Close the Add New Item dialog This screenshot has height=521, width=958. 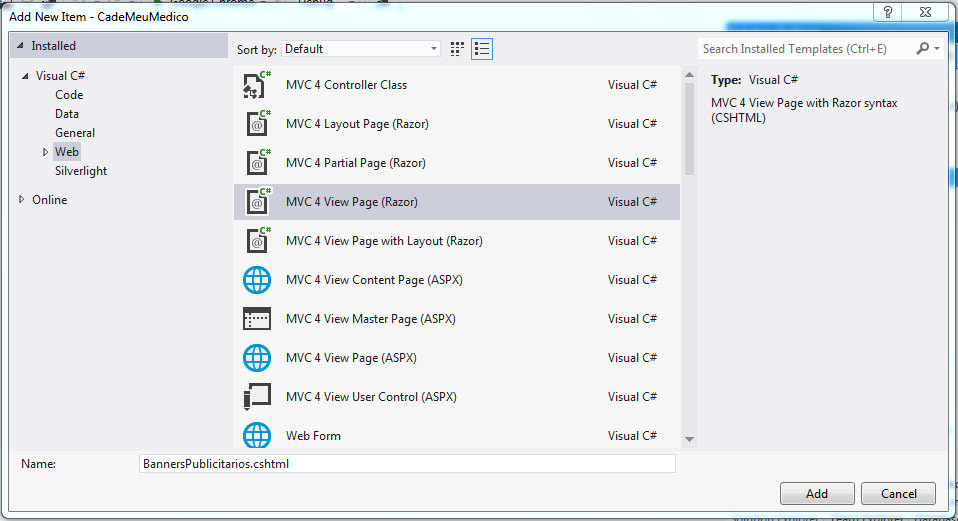925,12
